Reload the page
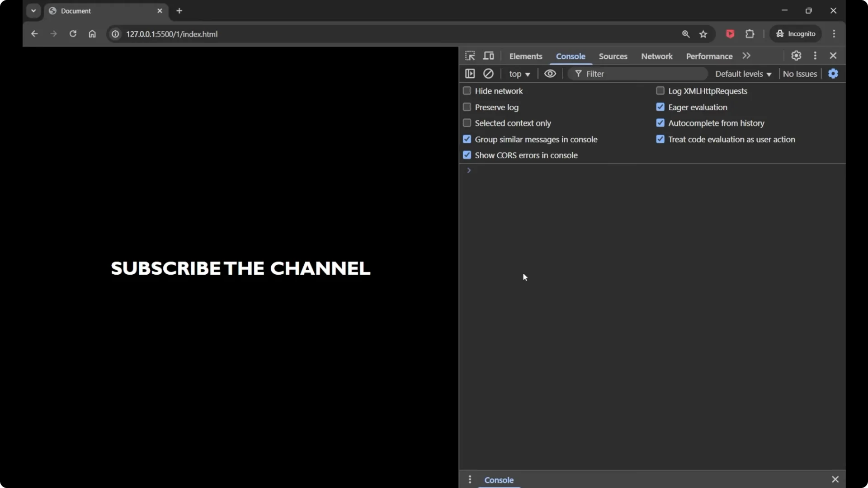Screen dimensions: 868x488 tap(73, 34)
